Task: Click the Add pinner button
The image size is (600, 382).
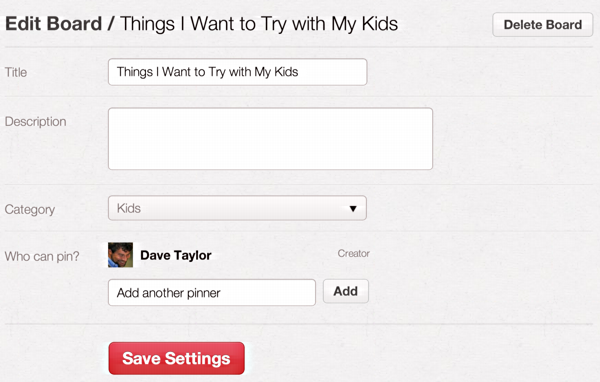Action: tap(346, 291)
